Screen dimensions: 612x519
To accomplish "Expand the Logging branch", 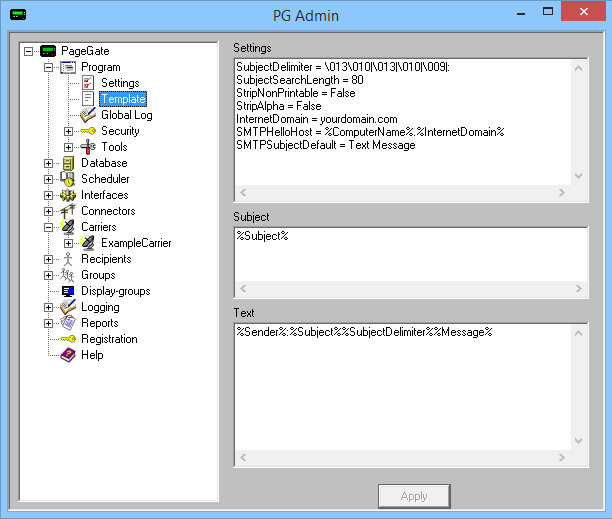I will (x=48, y=307).
